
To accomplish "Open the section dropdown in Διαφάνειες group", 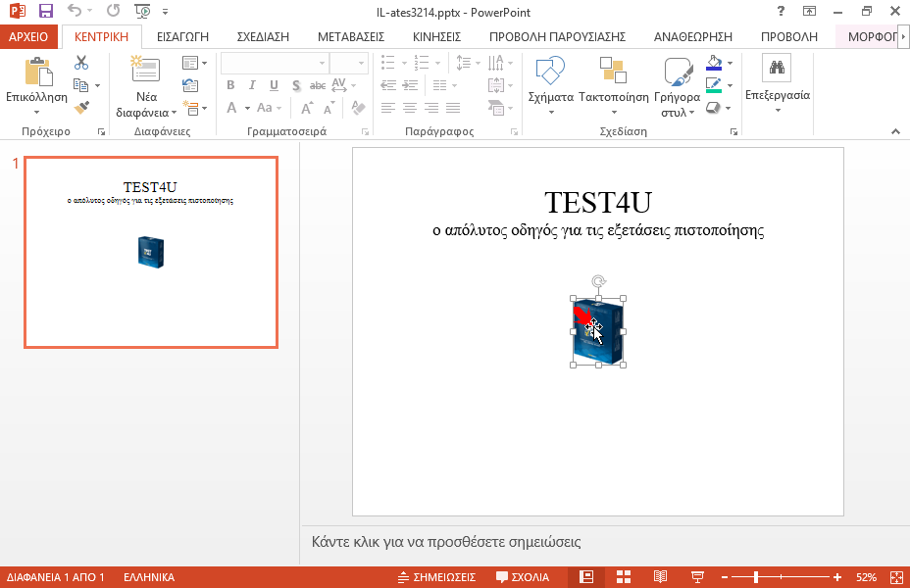I will click(194, 108).
